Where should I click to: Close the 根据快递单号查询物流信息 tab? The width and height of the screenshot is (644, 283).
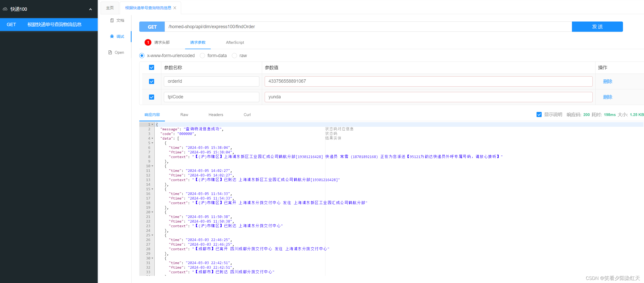pyautogui.click(x=175, y=8)
